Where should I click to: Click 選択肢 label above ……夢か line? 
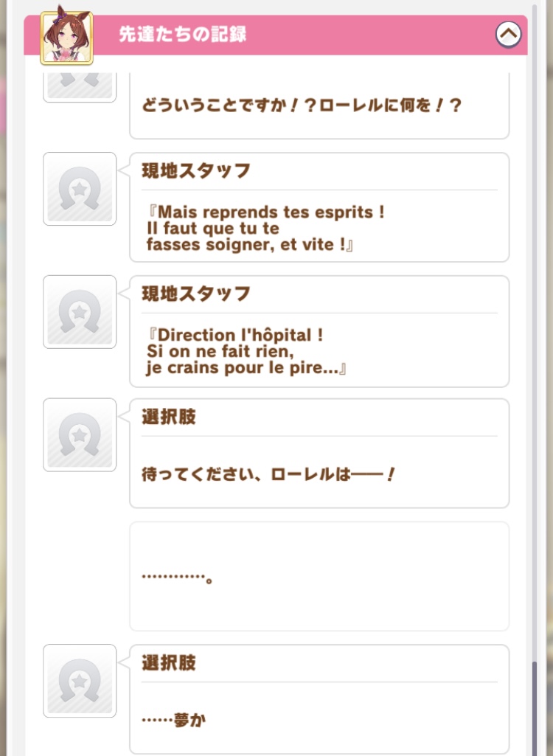tap(169, 663)
